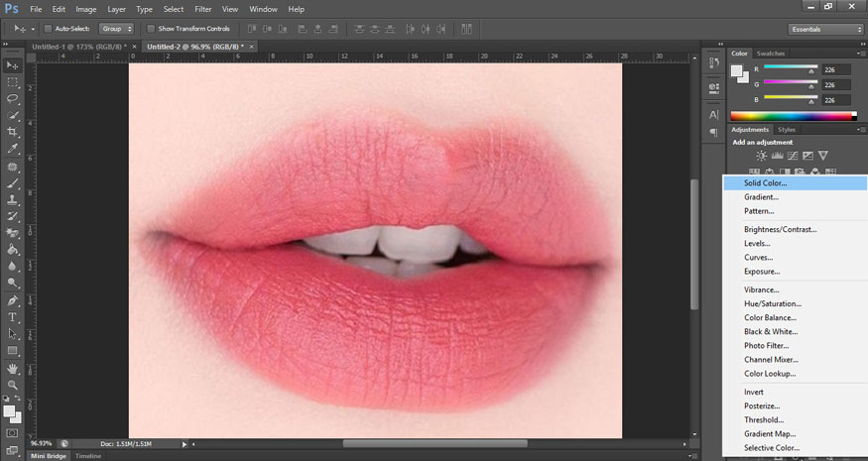Choose Solid Color from the menu
The width and height of the screenshot is (868, 461).
766,183
